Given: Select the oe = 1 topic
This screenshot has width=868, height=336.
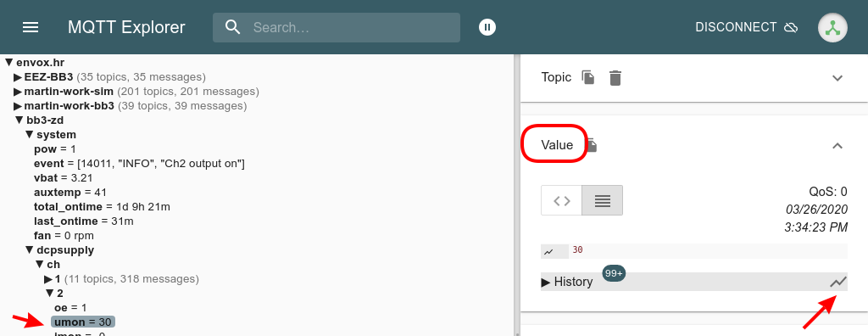Looking at the screenshot, I should (70, 307).
